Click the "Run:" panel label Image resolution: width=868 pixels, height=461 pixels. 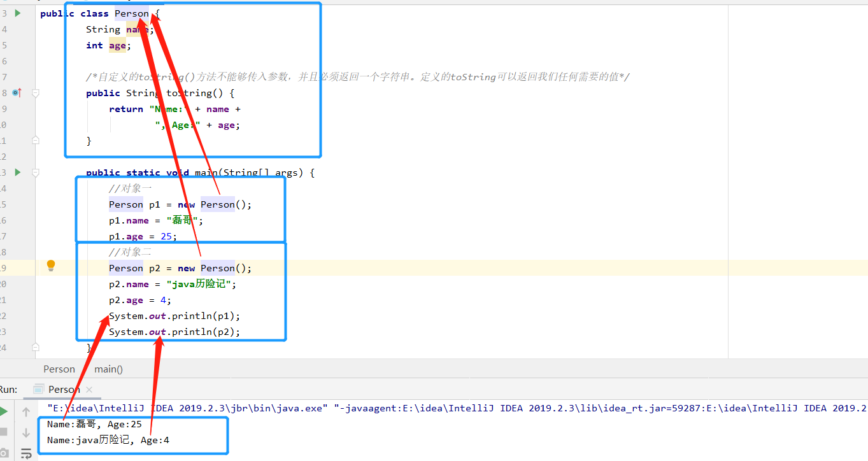pyautogui.click(x=8, y=389)
